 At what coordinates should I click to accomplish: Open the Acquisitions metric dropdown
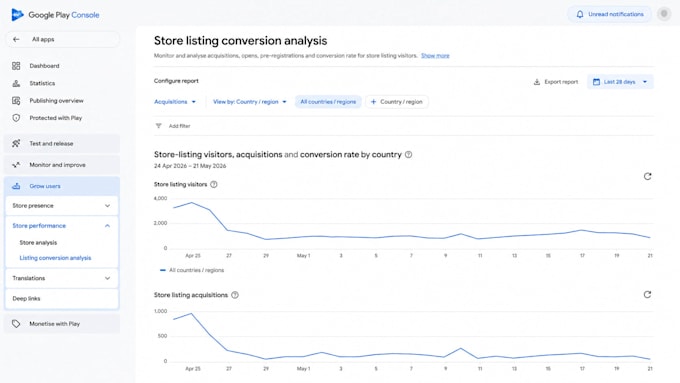[175, 102]
